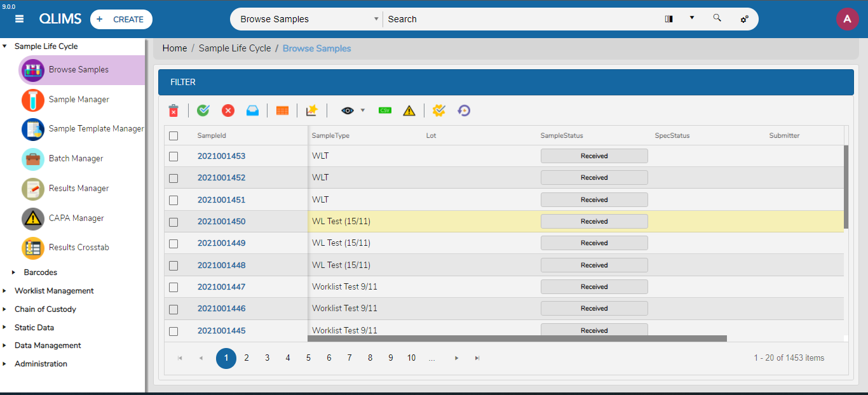This screenshot has width=868, height=395.
Task: Toggle the select-all checkbox in table header
Action: (x=173, y=136)
